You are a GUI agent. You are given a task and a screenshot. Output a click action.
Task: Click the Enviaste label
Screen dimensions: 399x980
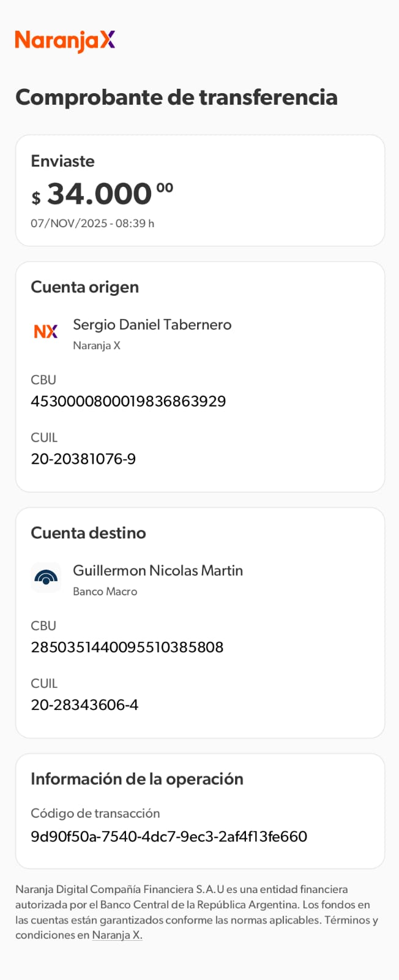coord(62,161)
